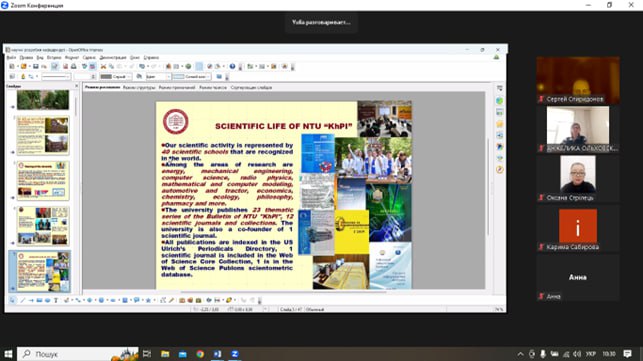Select the Text tool T icon
The height and width of the screenshot is (361, 643).
(x=56, y=300)
